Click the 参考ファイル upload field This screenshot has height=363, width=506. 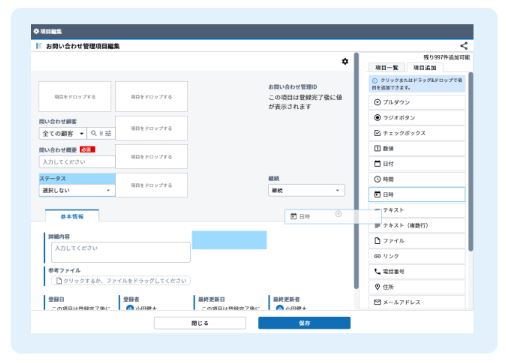[121, 281]
